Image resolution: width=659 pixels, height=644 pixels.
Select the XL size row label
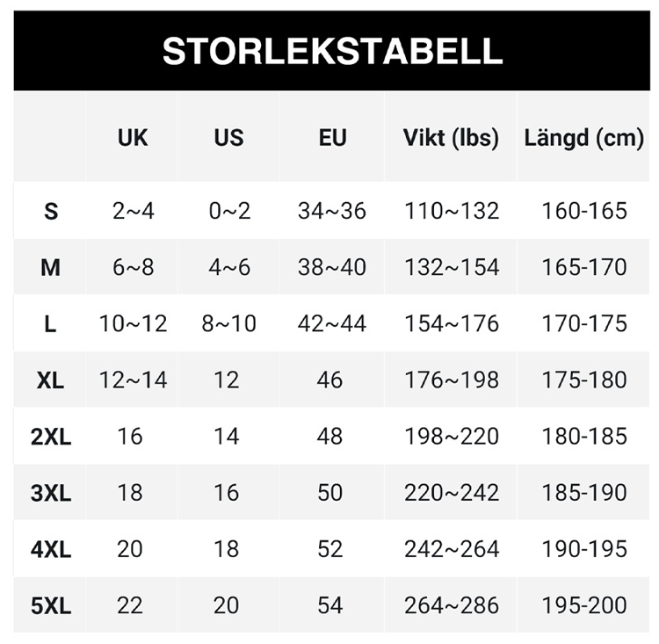click(x=51, y=380)
